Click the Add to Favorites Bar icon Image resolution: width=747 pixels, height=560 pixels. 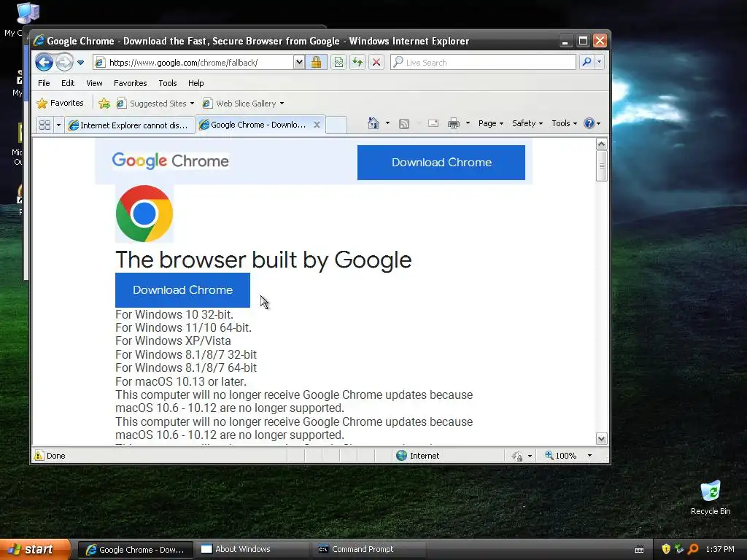click(104, 104)
